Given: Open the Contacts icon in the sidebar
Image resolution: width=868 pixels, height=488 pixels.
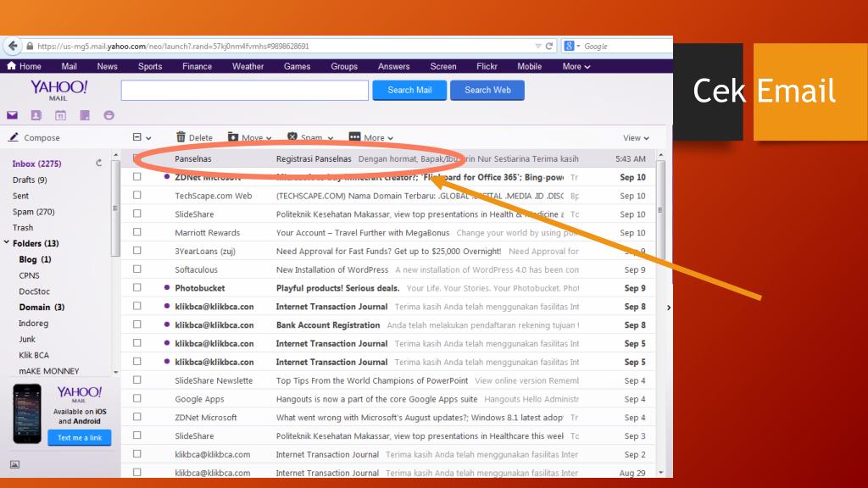Looking at the screenshot, I should click(36, 115).
